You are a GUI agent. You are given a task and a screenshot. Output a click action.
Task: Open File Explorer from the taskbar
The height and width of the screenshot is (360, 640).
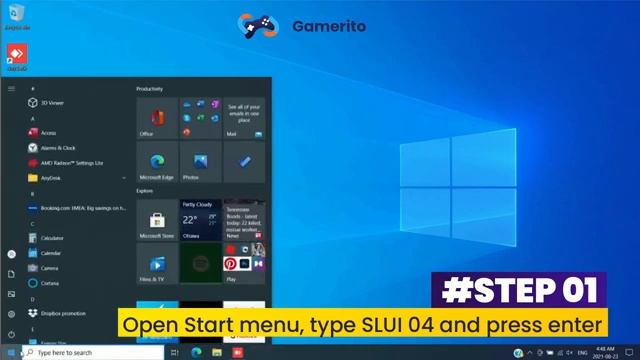[217, 352]
